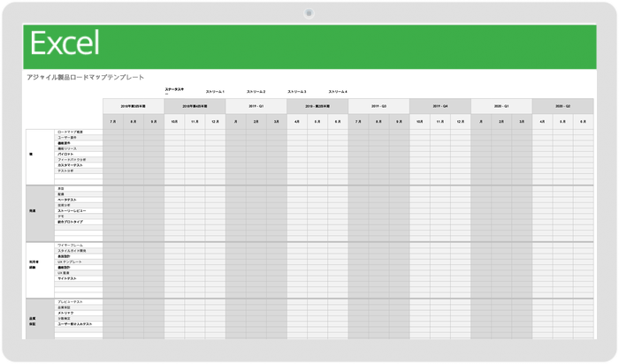
Task: Select the プロトタイプ row label
Action: [70, 222]
